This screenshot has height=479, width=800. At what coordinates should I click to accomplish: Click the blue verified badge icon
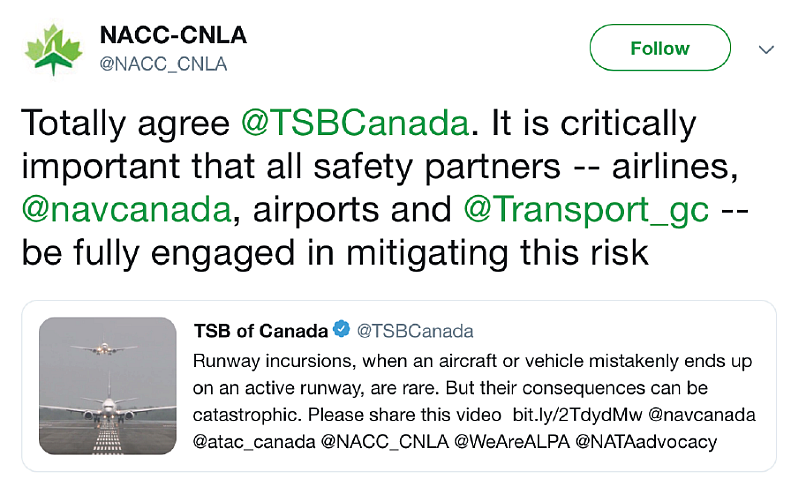click(x=342, y=330)
